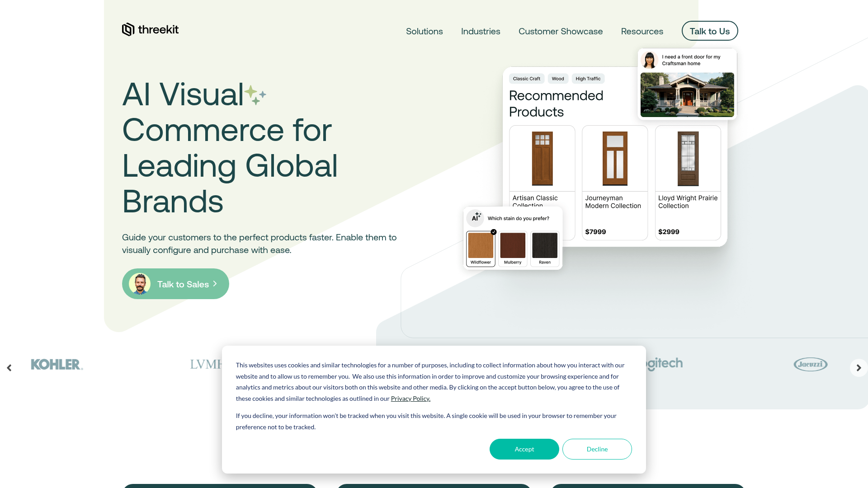The image size is (868, 488).
Task: Click the left carousel arrow
Action: point(9,368)
